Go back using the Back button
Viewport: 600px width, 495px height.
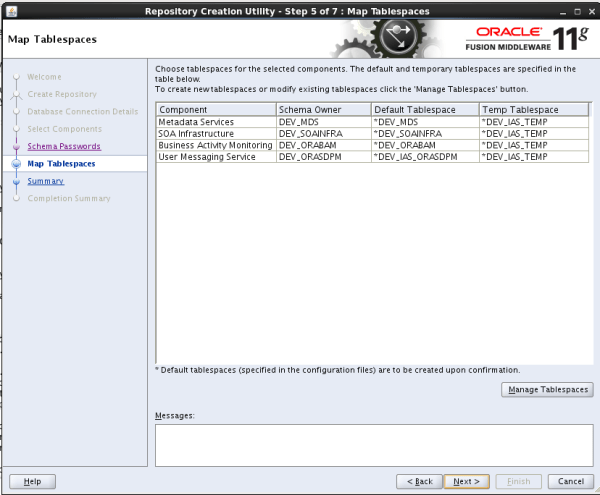pos(417,481)
